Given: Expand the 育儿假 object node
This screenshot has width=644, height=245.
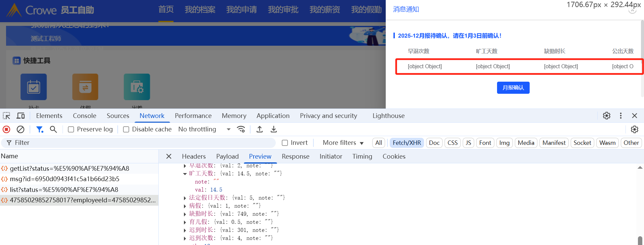Looking at the screenshot, I should (185, 222).
